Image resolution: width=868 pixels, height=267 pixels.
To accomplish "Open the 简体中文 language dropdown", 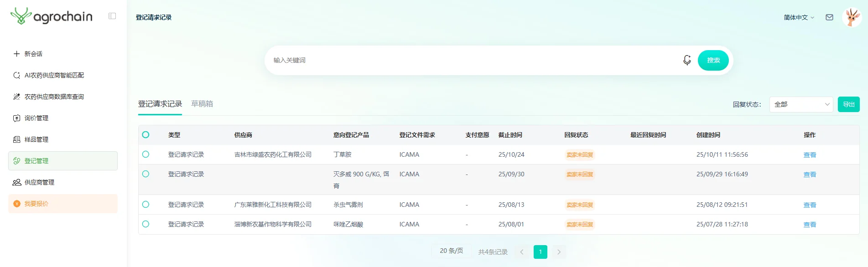I will tap(799, 17).
